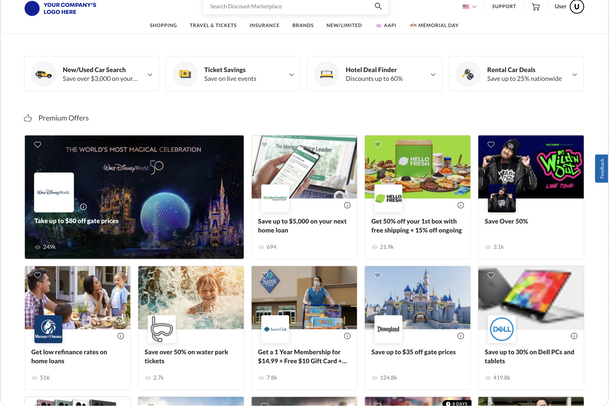Favorite the Dell offer heart

tap(491, 275)
